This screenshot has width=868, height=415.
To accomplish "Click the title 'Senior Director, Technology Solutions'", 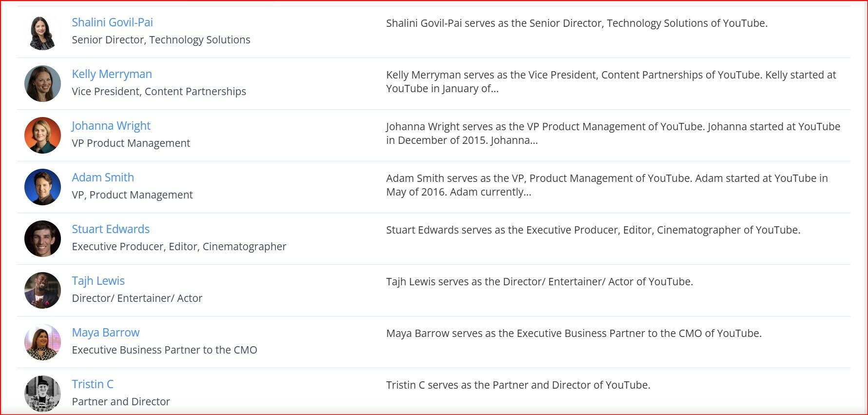I will pos(161,40).
